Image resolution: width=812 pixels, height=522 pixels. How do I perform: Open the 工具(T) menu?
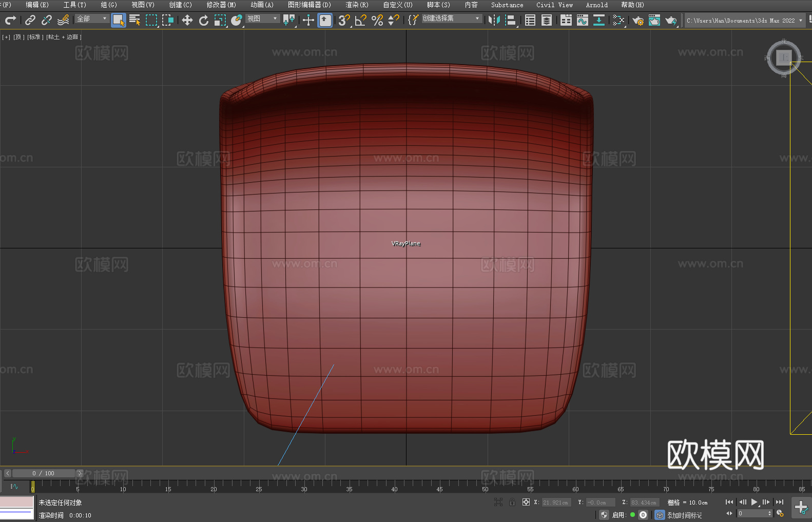pos(75,5)
